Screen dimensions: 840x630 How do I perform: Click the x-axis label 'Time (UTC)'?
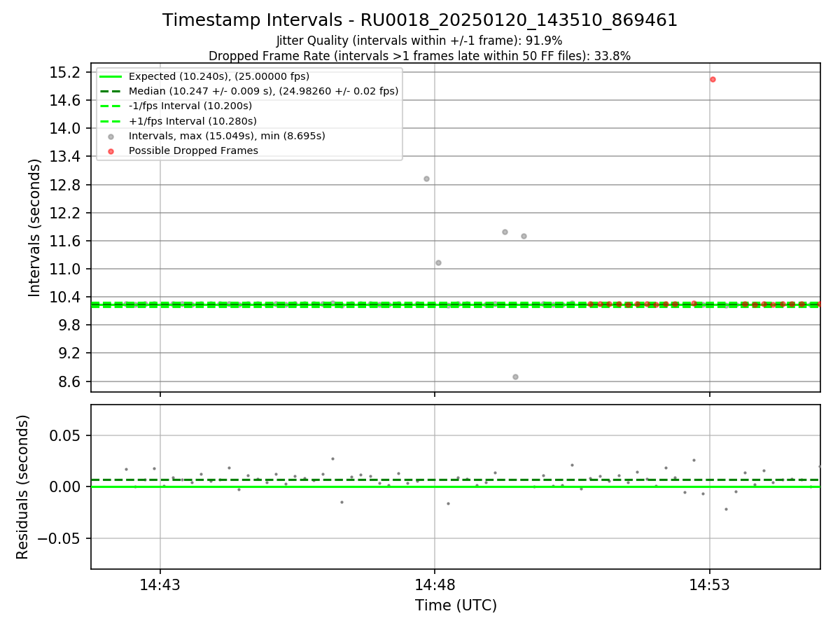tap(456, 605)
